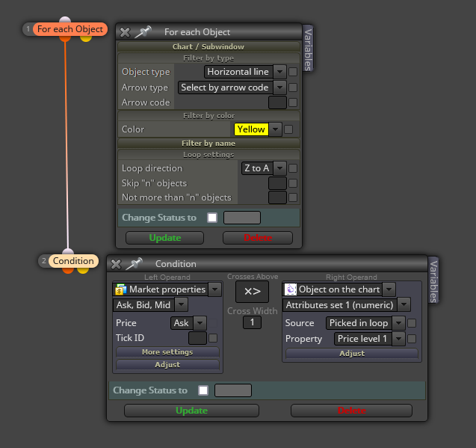
Task: Click yellow output connector of Condition node
Action: [83, 271]
